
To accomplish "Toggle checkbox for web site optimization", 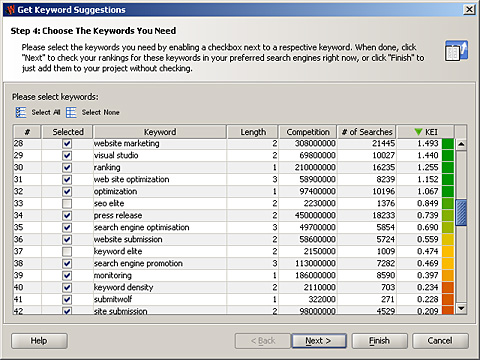I will coord(67,180).
